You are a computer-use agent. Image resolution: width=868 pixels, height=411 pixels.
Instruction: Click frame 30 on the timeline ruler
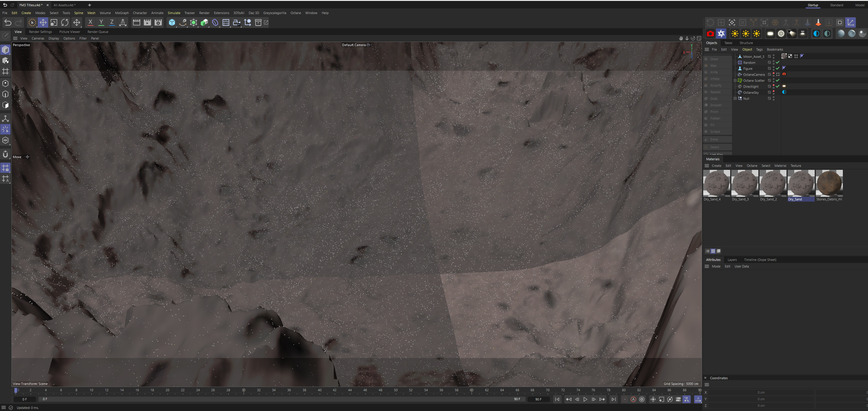pos(243,390)
